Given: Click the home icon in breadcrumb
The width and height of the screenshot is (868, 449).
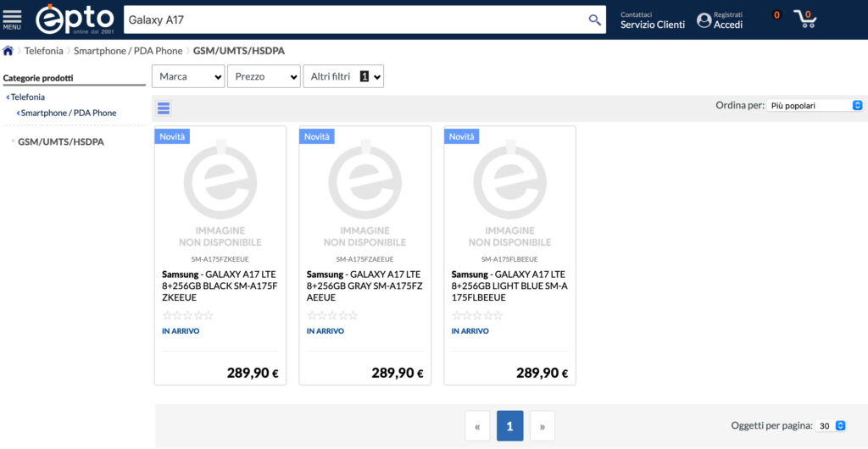Looking at the screenshot, I should [x=8, y=51].
